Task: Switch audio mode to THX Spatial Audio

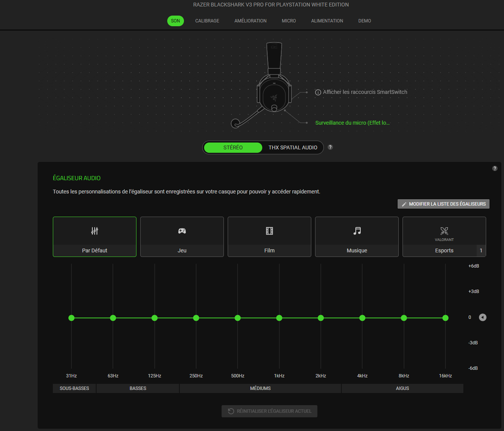Action: pos(293,147)
